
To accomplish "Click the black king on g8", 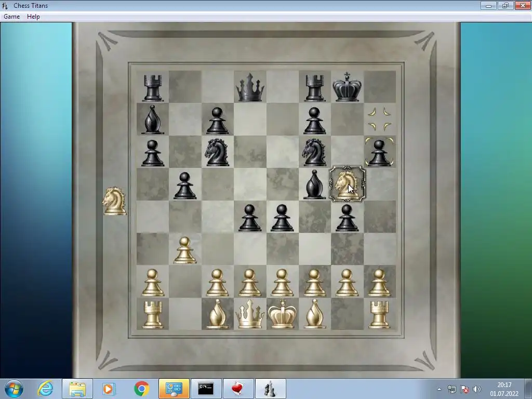I will point(347,87).
